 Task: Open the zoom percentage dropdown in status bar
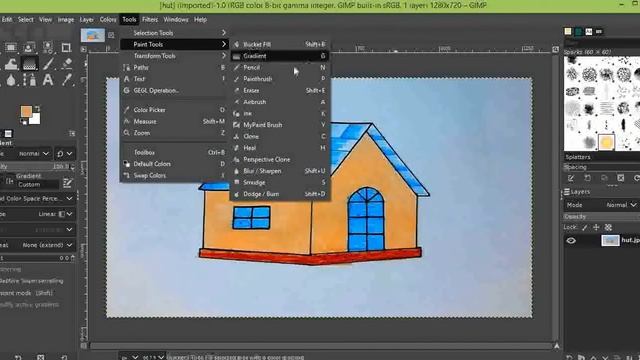153,357
